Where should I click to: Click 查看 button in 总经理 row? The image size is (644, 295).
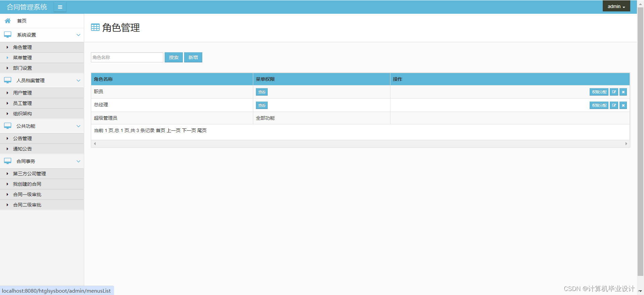262,105
